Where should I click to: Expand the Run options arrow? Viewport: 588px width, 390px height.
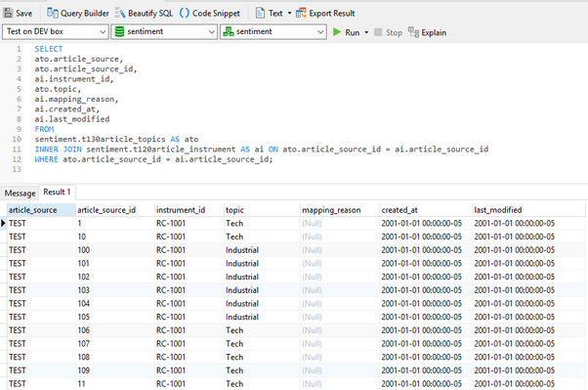(366, 32)
